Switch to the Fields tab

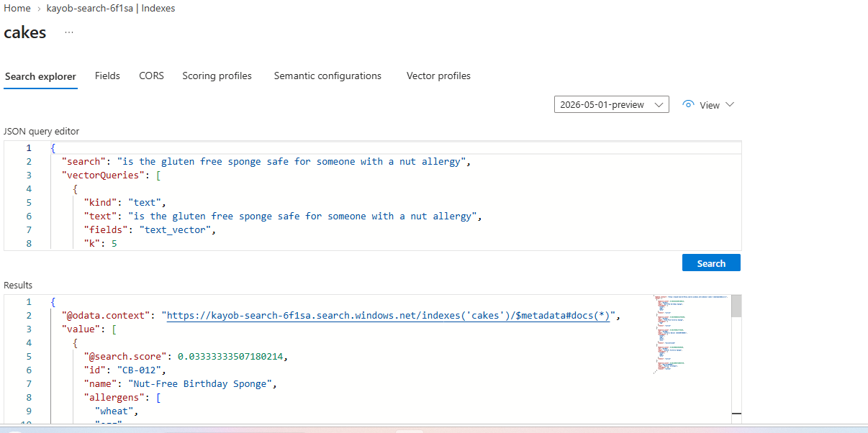point(107,76)
